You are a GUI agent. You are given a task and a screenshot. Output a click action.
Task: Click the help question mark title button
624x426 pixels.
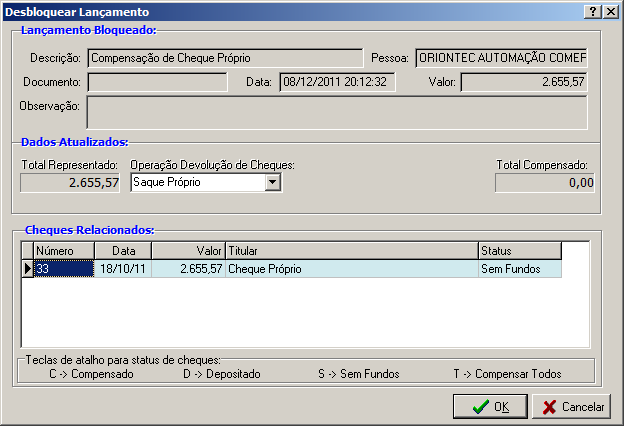pyautogui.click(x=594, y=11)
